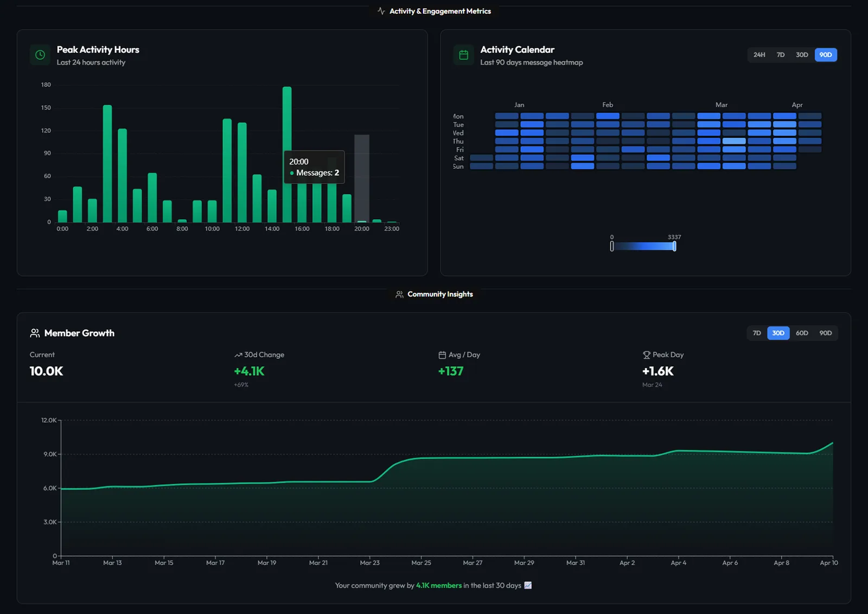Click the members icon next to Member Growth
This screenshot has height=614, width=868.
tap(35, 333)
